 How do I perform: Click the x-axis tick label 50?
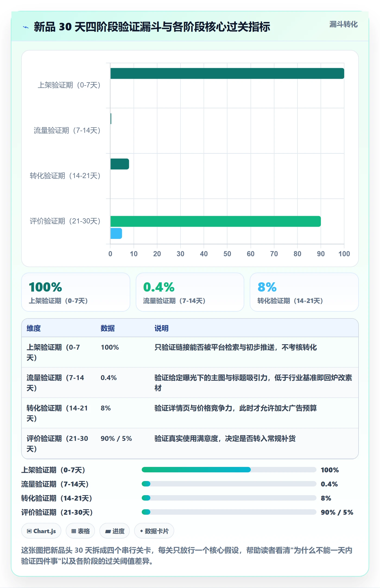click(227, 254)
